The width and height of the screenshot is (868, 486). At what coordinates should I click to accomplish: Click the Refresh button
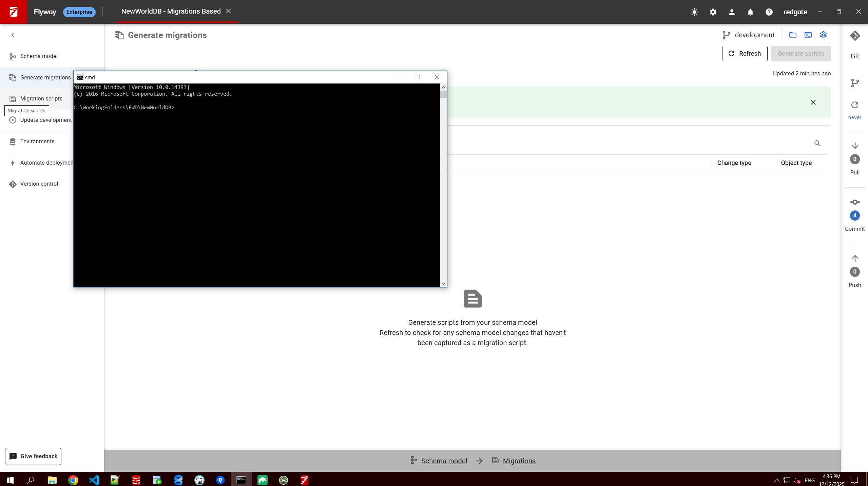point(745,54)
